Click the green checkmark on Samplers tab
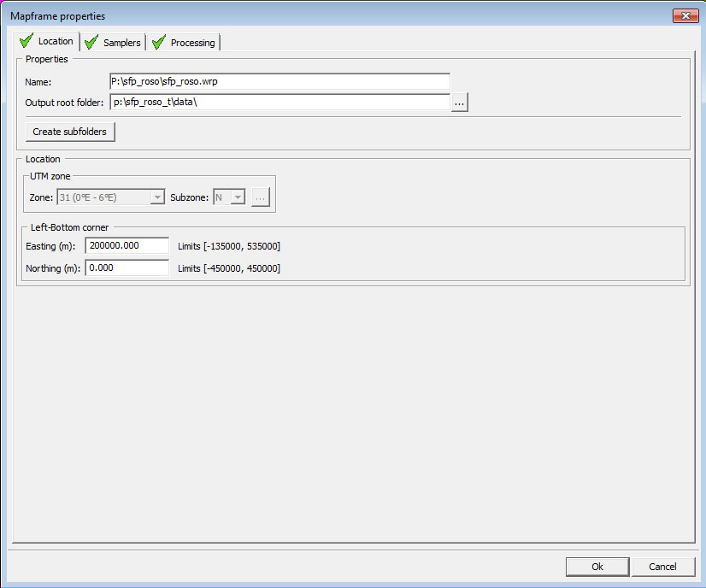Viewport: 706px width, 588px height. click(91, 43)
